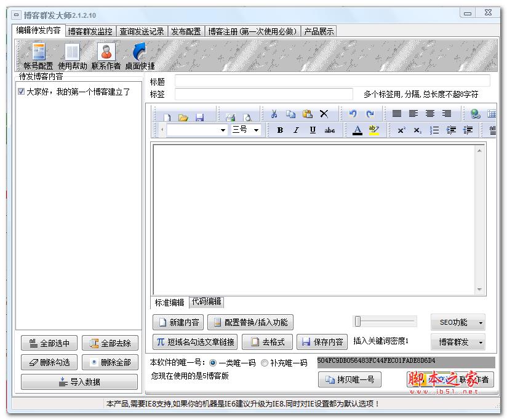The width and height of the screenshot is (507, 420).
Task: Open the font size 三号 dropdown
Action: (246, 130)
